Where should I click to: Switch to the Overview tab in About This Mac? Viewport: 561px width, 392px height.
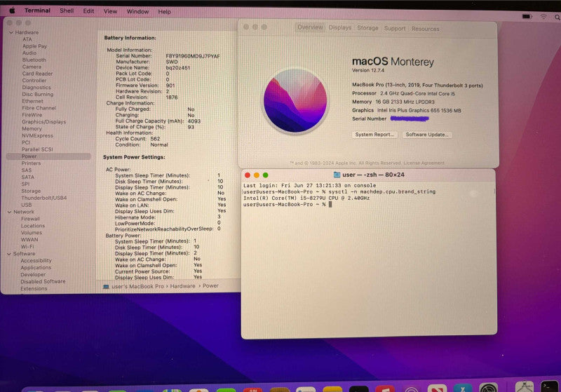(310, 27)
